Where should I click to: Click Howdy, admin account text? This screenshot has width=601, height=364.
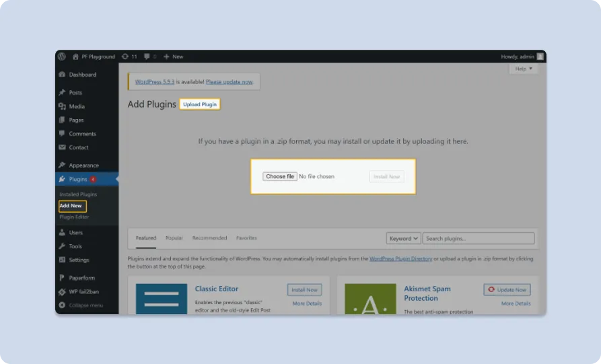518,57
